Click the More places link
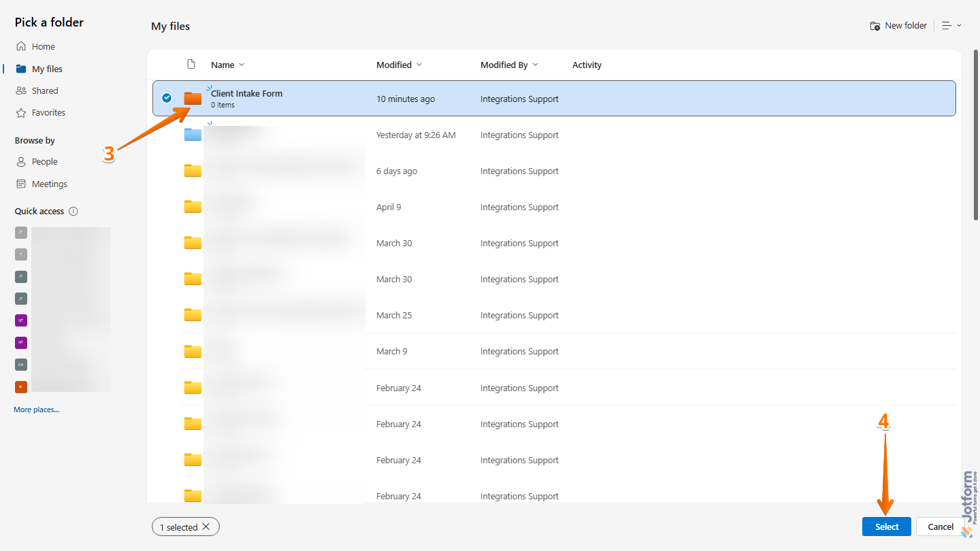Screen dimensions: 980x551 click(36, 409)
